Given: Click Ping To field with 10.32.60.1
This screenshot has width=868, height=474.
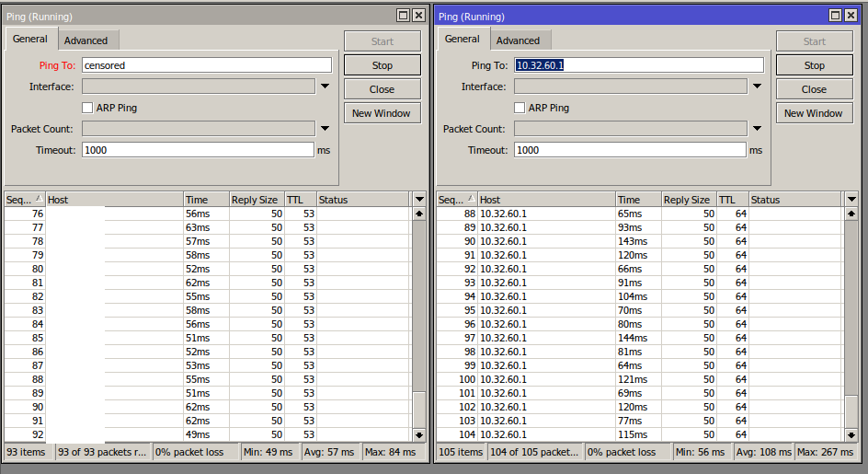Looking at the screenshot, I should pos(639,65).
